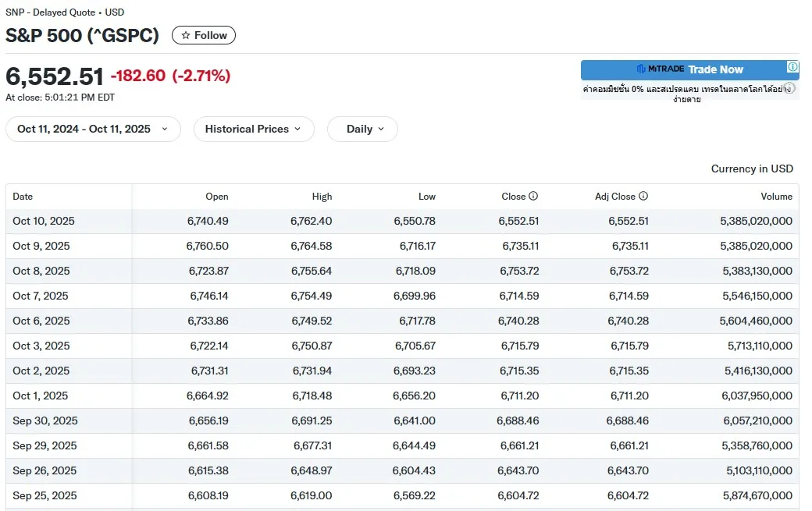Click the Open column header
Screen dimensions: 812x511
(217, 197)
